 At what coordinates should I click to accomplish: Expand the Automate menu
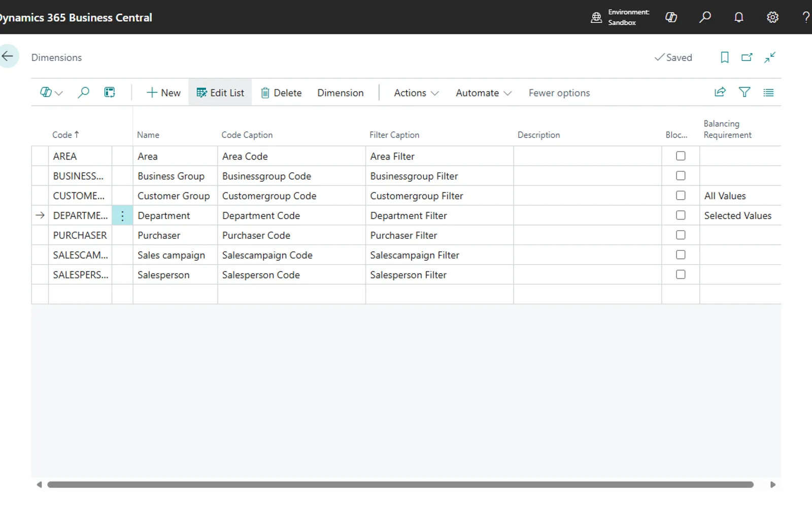[x=483, y=93]
